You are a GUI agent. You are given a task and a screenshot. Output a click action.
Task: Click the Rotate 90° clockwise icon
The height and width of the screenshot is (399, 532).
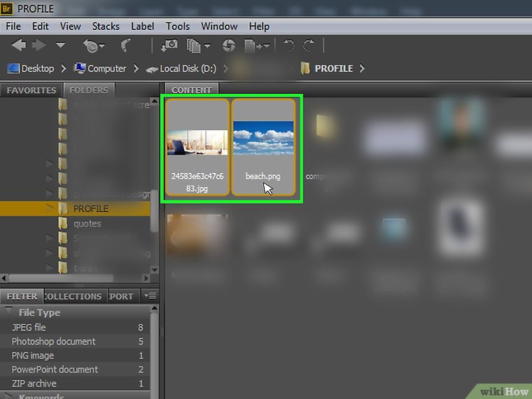point(309,45)
